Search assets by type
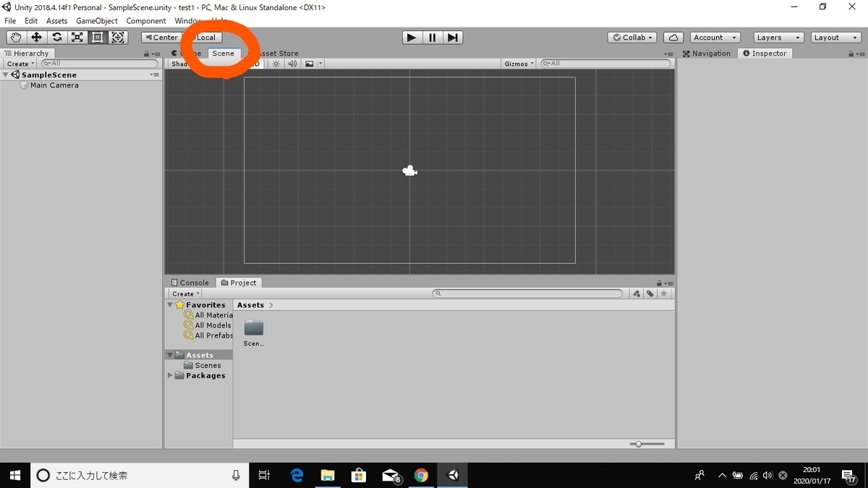The height and width of the screenshot is (488, 868). [637, 294]
